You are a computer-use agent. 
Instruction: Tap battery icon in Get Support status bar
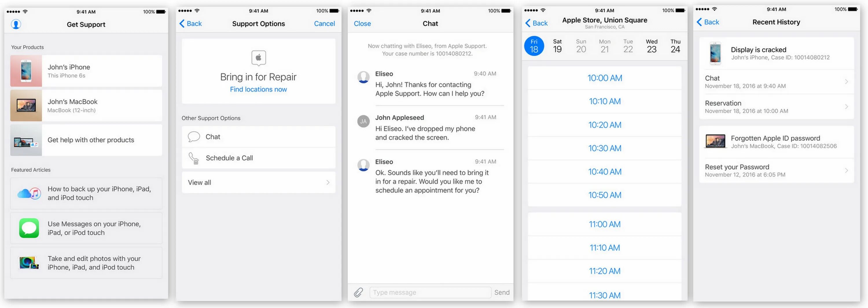coord(161,12)
